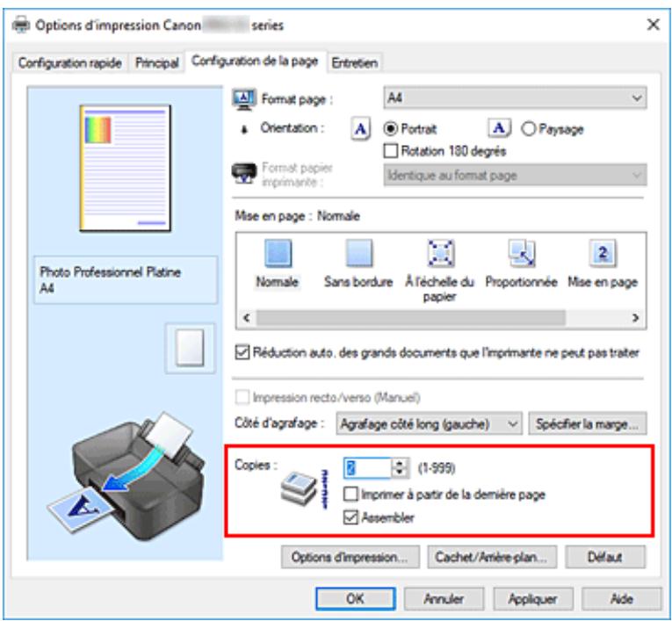
Task: Select the Normale page layout icon
Action: click(278, 253)
